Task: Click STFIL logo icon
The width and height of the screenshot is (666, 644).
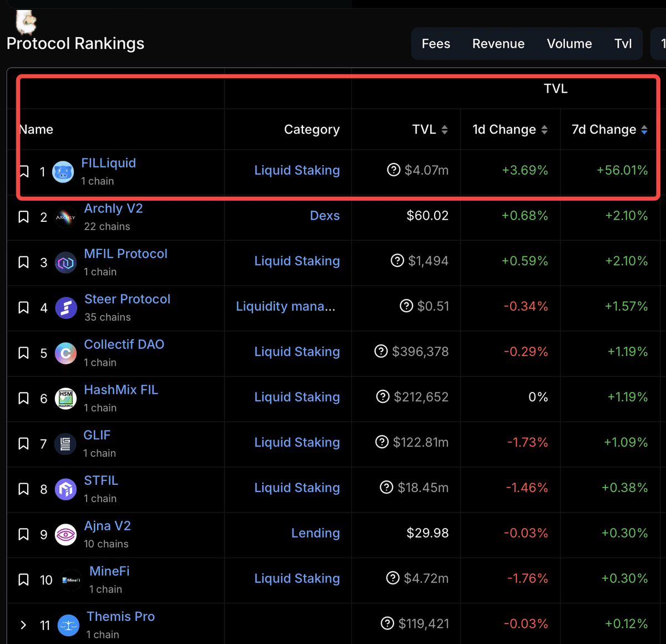Action: point(65,489)
